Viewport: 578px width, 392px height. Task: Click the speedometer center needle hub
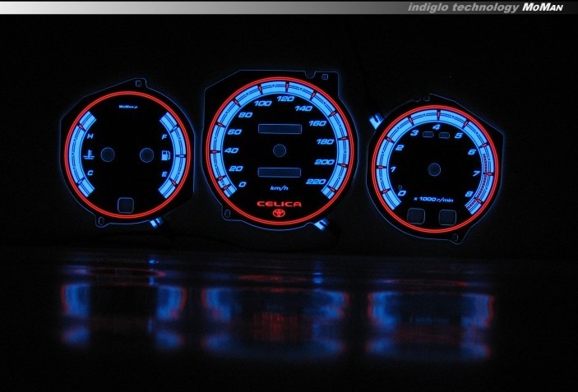[280, 150]
